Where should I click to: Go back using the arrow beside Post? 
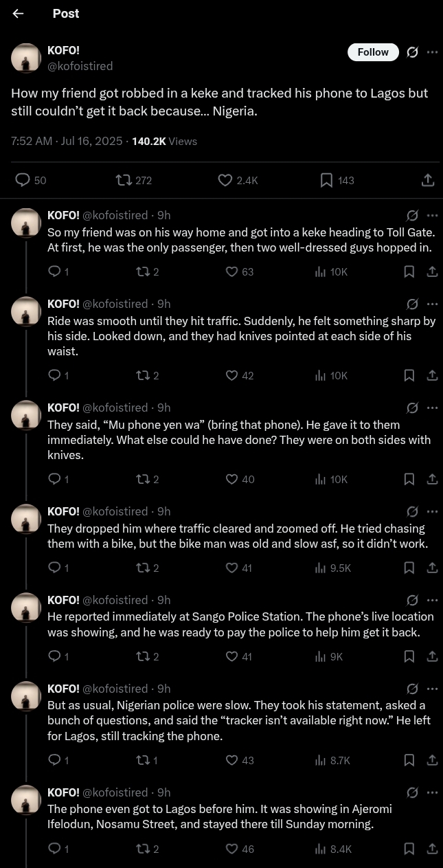tap(19, 14)
